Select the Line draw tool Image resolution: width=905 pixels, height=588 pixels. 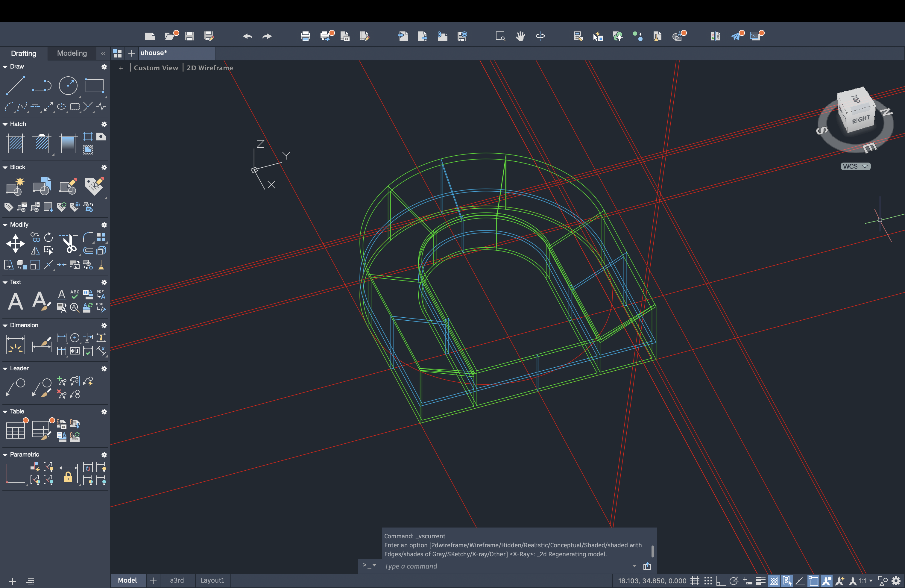coord(16,86)
